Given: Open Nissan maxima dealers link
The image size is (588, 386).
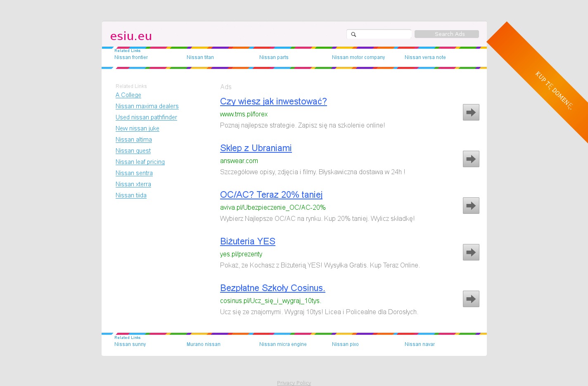Looking at the screenshot, I should [147, 106].
